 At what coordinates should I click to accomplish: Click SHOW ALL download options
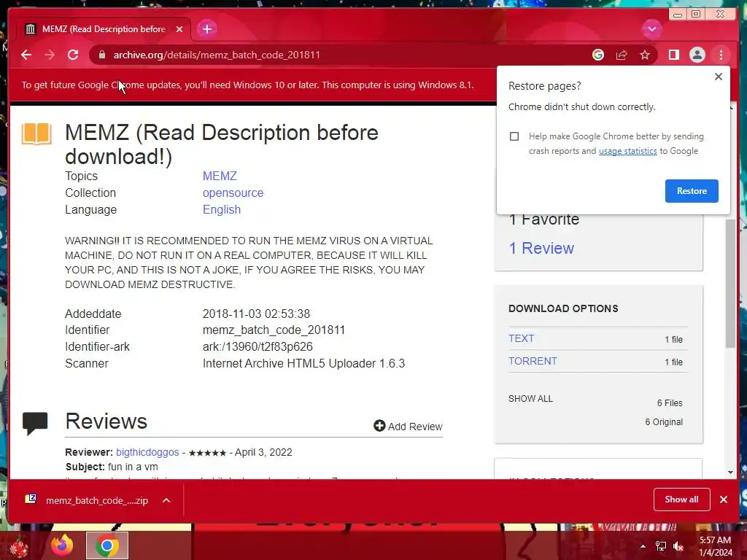click(x=530, y=399)
